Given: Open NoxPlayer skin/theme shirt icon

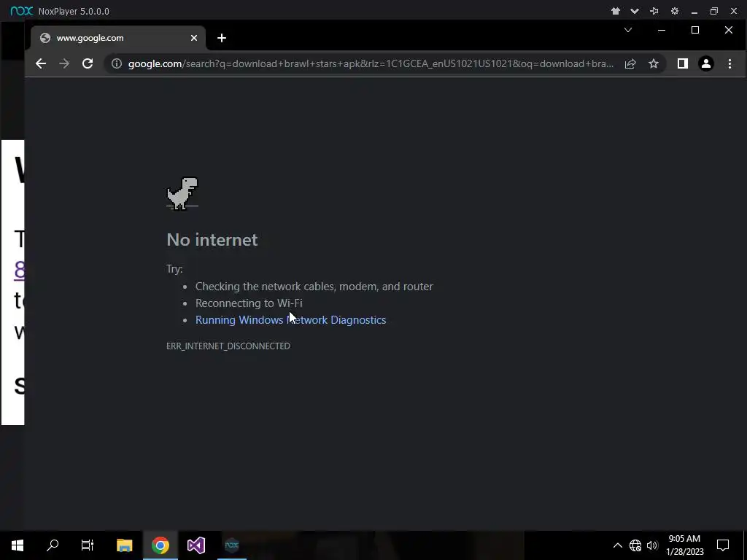Looking at the screenshot, I should tap(616, 11).
